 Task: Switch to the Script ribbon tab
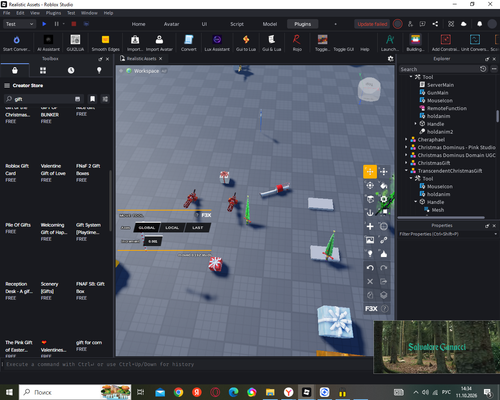coord(237,24)
